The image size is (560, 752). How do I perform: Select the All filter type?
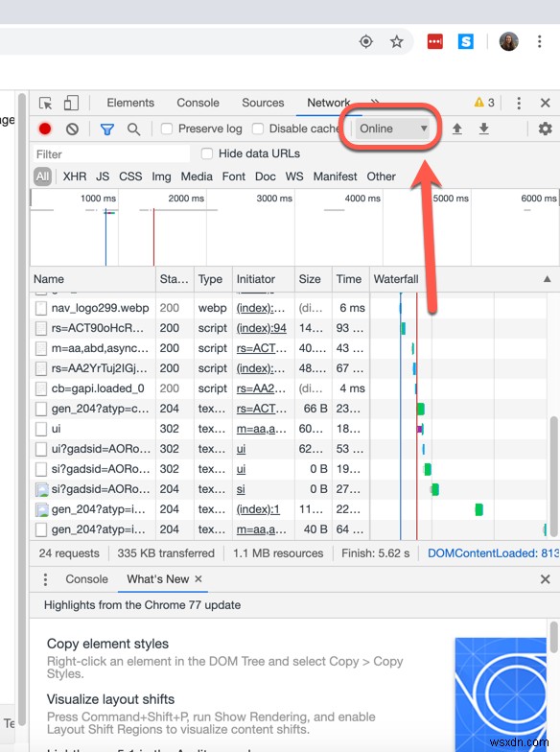[x=42, y=176]
